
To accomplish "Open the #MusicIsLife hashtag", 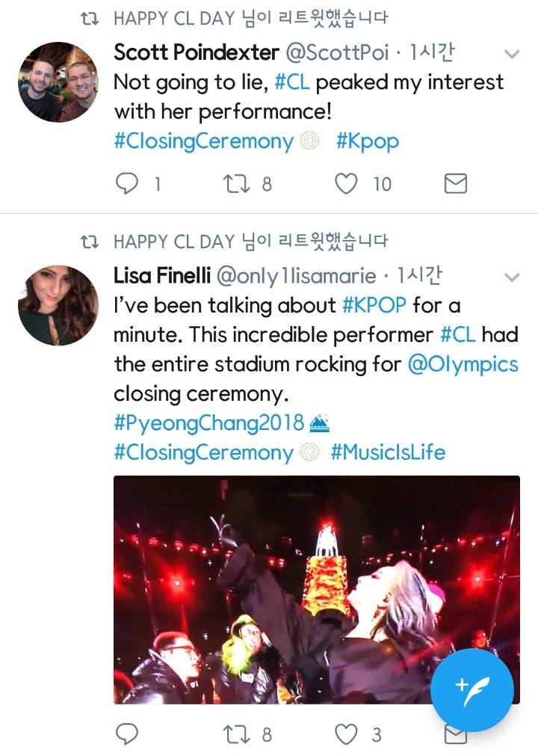I will coord(388,452).
